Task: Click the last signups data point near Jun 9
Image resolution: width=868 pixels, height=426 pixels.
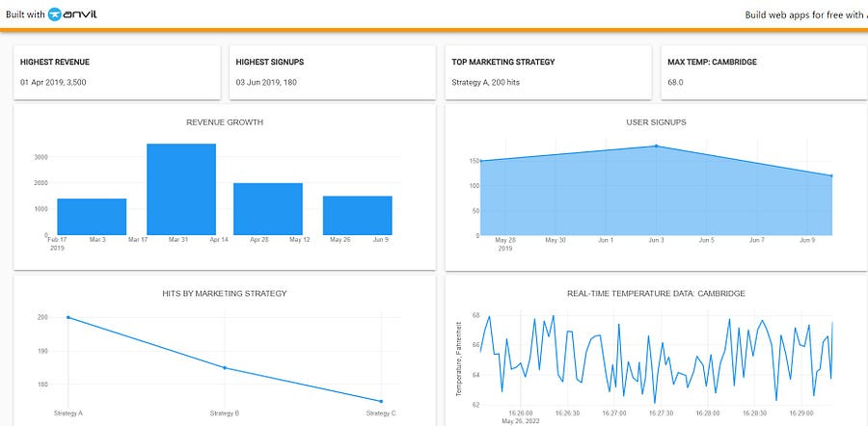Action: pyautogui.click(x=831, y=176)
